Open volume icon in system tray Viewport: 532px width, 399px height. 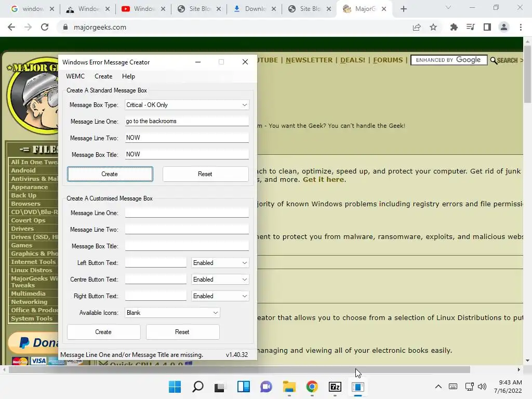point(482,387)
